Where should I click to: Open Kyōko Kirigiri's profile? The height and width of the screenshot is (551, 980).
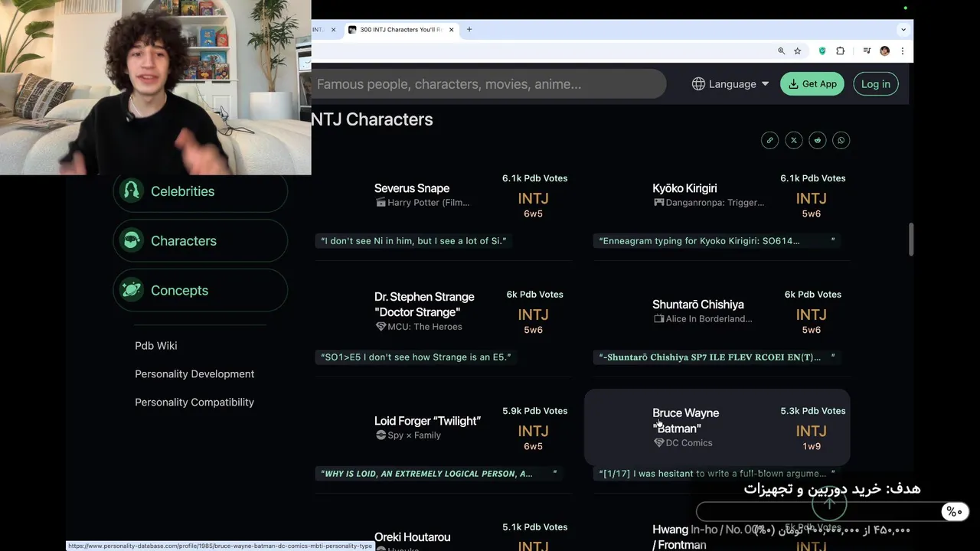tap(684, 188)
